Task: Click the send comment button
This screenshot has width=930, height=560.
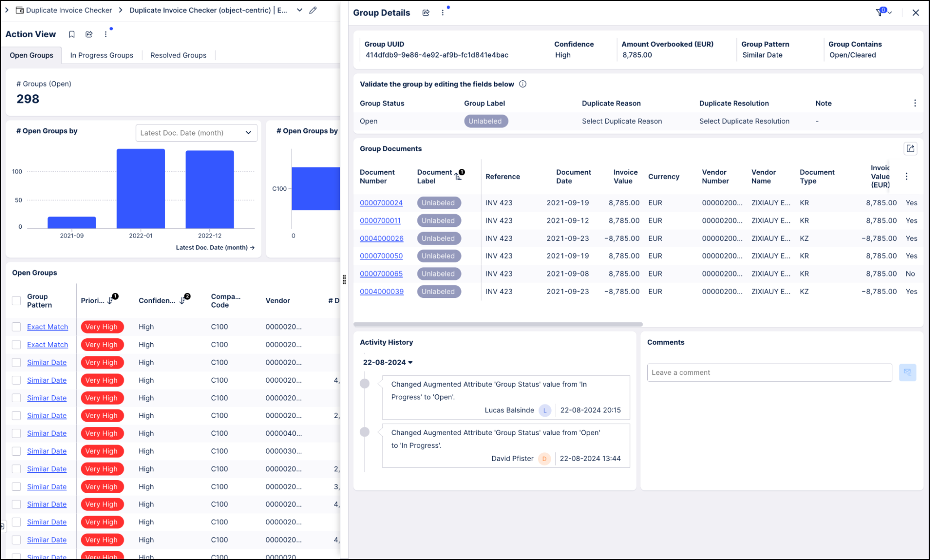Action: (908, 373)
